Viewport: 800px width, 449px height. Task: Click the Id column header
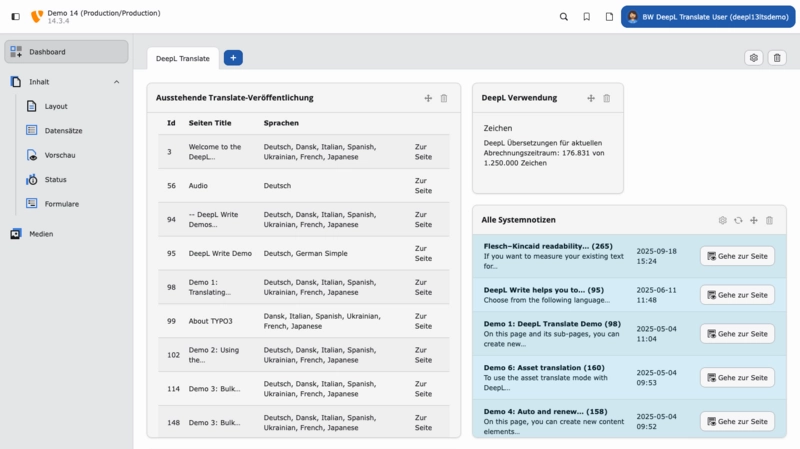click(171, 123)
